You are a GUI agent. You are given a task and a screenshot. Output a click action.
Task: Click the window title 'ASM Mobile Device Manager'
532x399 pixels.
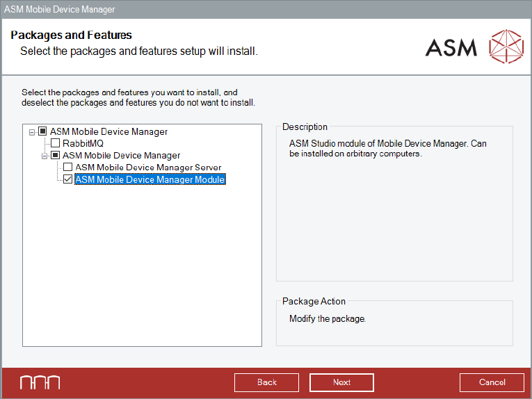[x=59, y=9]
